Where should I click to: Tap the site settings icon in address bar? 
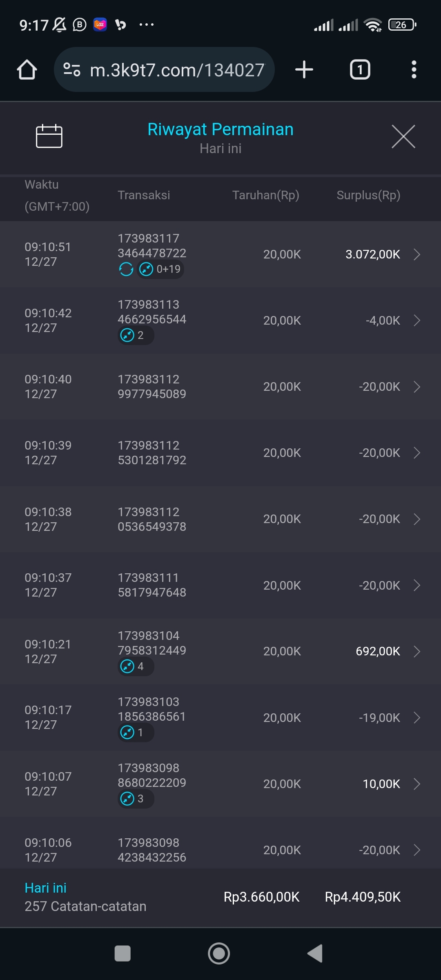tap(72, 70)
